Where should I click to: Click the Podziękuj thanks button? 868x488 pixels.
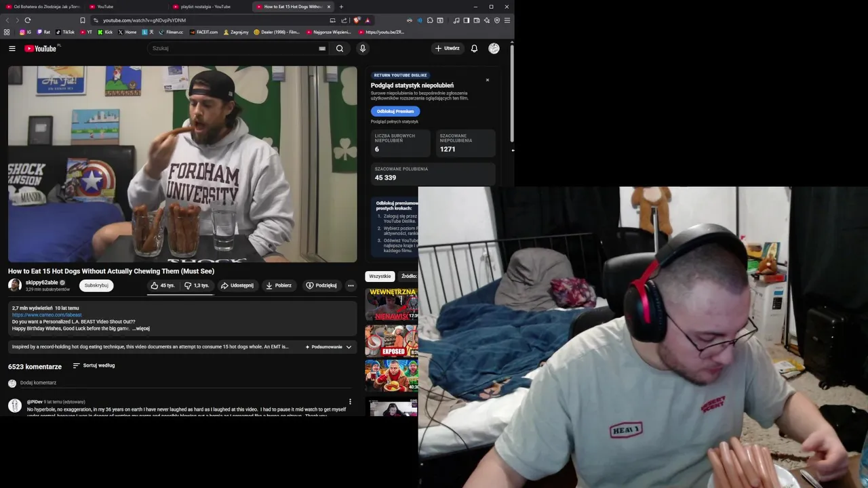click(x=321, y=285)
